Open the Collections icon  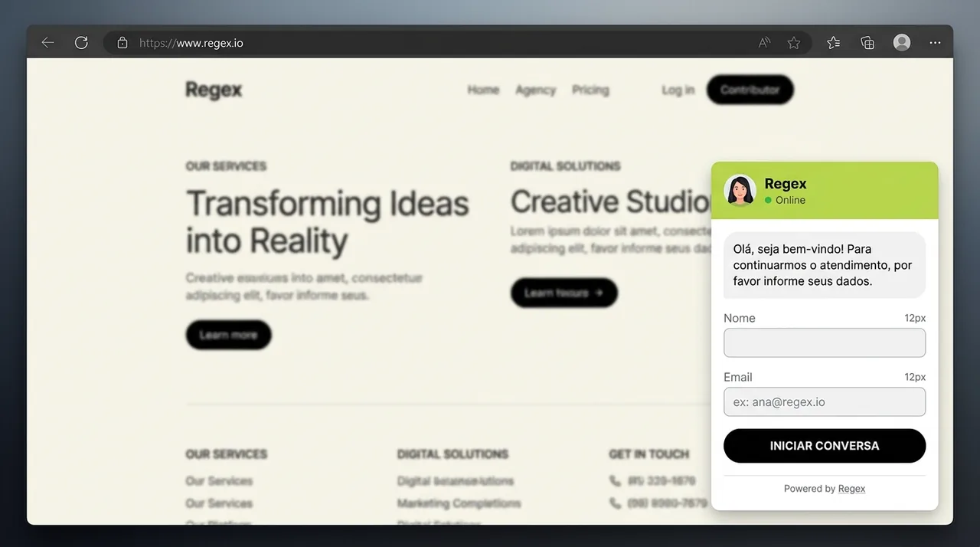click(x=867, y=43)
